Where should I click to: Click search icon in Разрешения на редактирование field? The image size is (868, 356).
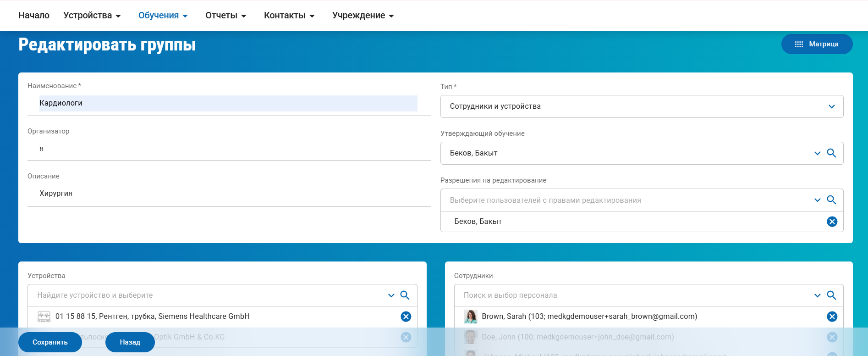coord(831,200)
